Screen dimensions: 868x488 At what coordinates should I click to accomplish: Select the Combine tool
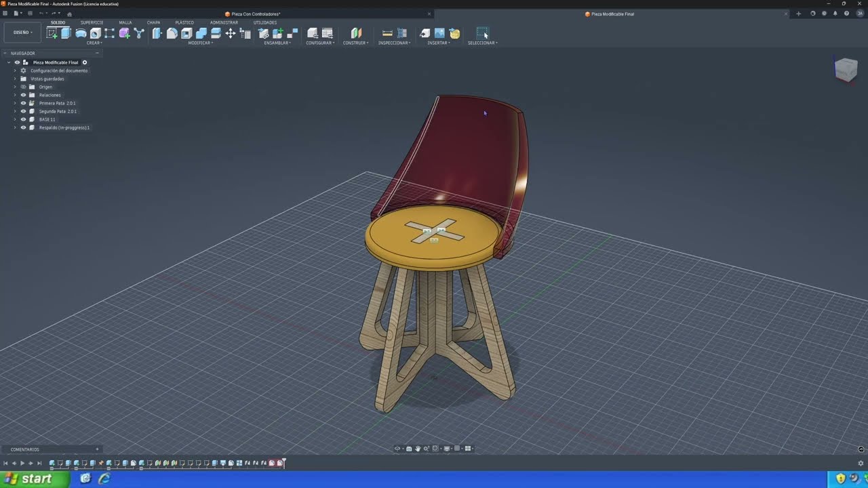pos(201,33)
